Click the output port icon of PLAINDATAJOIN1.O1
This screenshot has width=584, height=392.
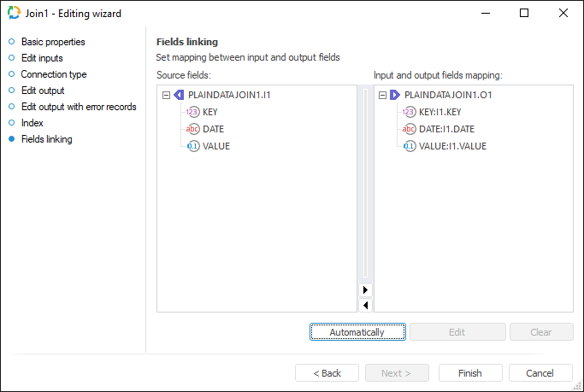coord(394,95)
